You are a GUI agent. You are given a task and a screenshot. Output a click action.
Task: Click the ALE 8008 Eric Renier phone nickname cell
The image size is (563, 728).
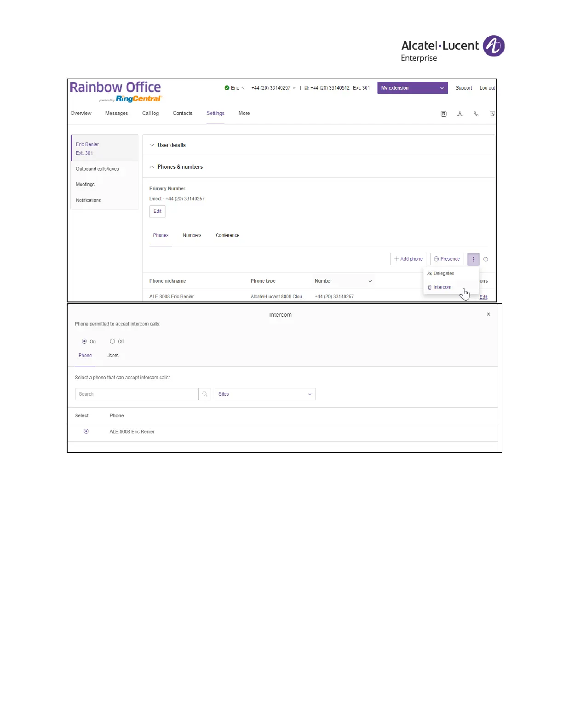tap(172, 297)
